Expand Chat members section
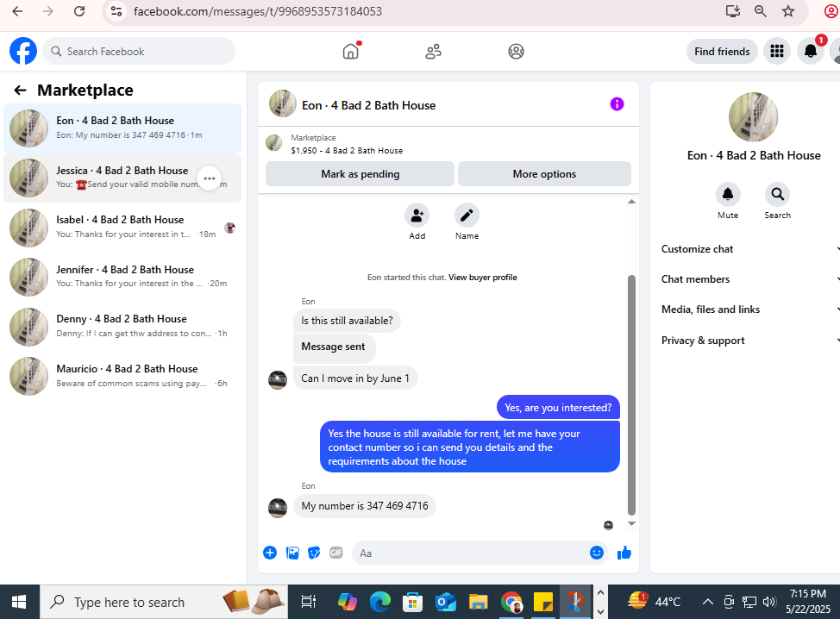 [x=750, y=279]
